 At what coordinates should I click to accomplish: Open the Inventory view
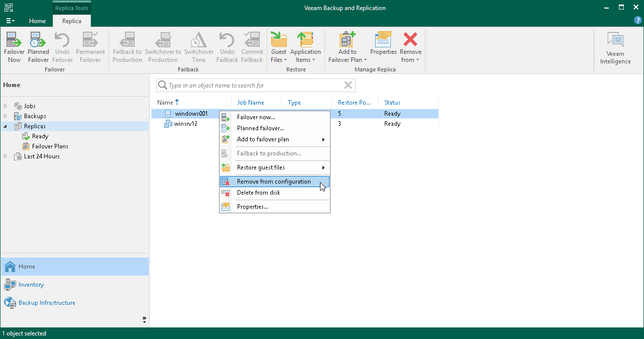(74, 285)
